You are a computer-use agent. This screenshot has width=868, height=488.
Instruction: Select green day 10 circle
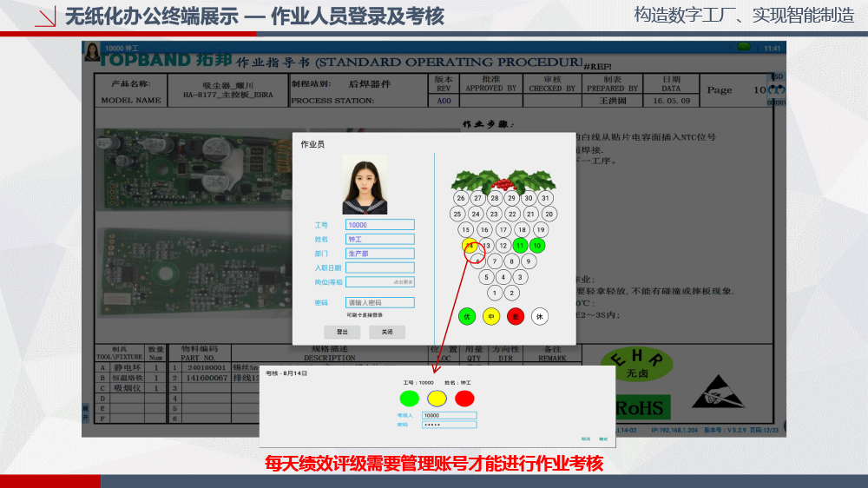[538, 246]
